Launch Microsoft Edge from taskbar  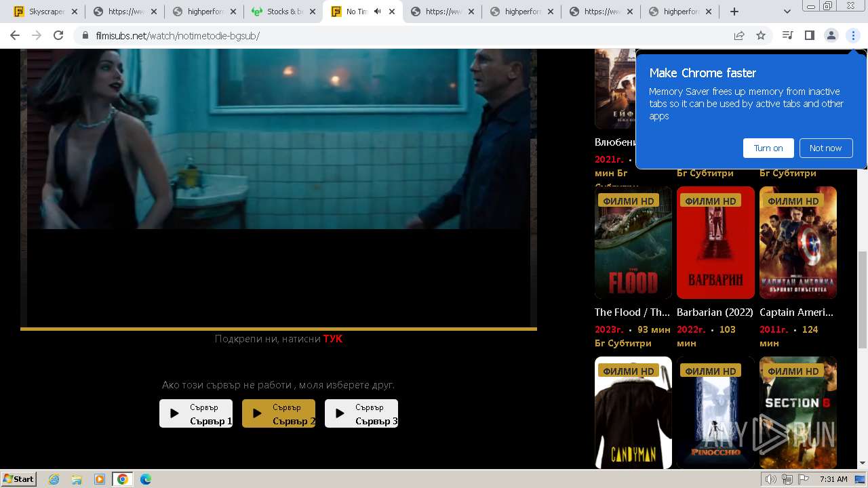click(145, 479)
